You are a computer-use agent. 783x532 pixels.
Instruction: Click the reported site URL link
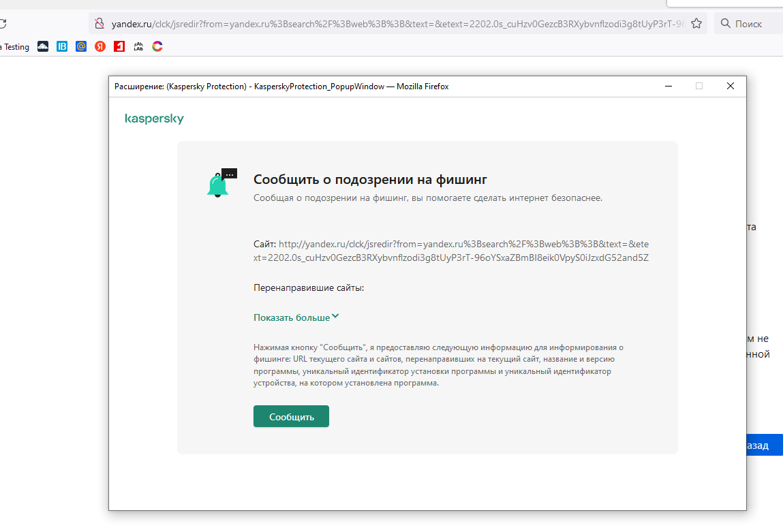pyautogui.click(x=451, y=251)
